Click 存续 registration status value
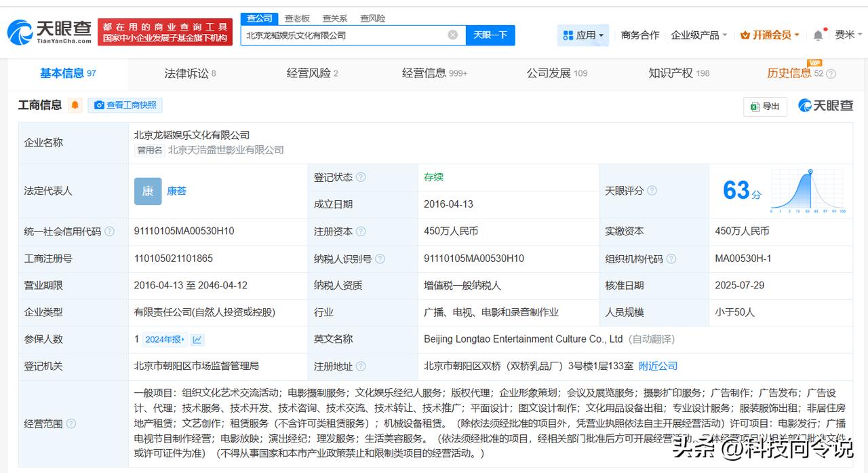868x473 pixels. [433, 177]
